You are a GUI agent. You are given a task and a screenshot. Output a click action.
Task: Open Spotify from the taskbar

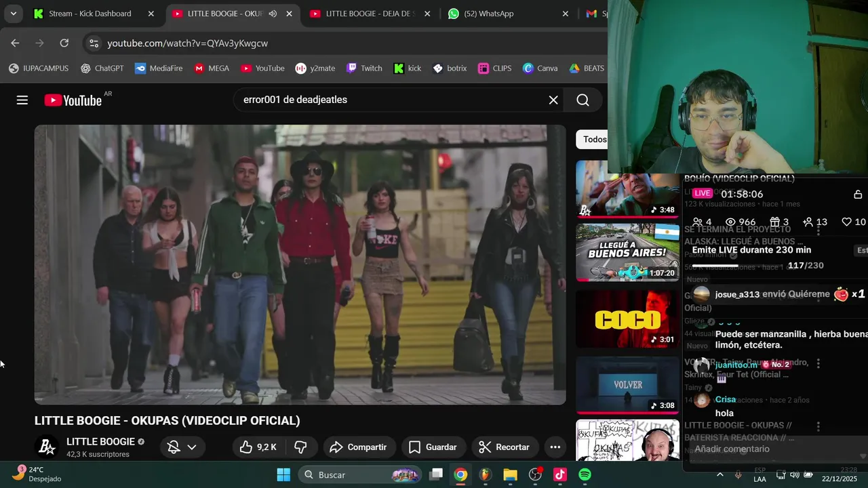(x=585, y=474)
